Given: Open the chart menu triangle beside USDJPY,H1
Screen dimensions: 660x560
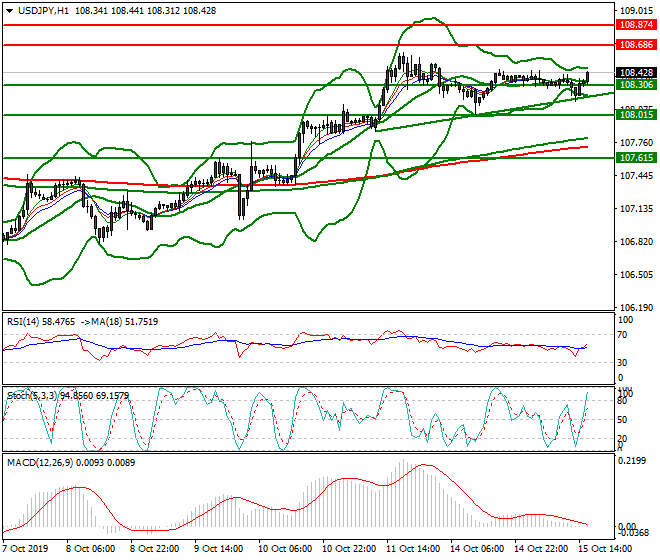Looking at the screenshot, I should [9, 11].
